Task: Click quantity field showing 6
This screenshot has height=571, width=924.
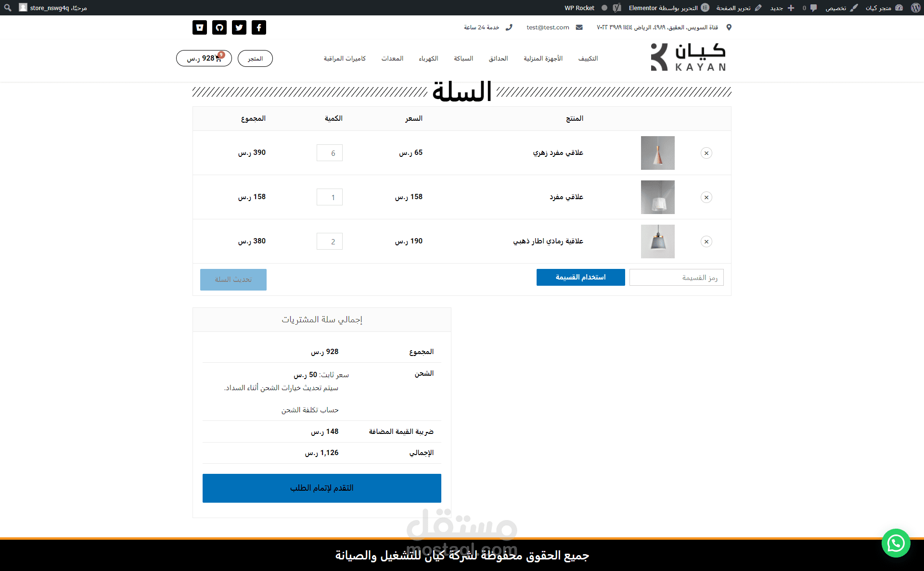Action: 330,153
